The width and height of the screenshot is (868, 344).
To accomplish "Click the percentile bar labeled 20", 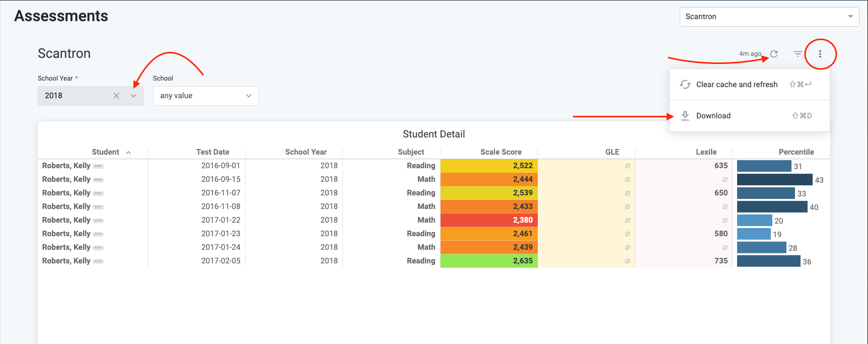I will point(755,220).
